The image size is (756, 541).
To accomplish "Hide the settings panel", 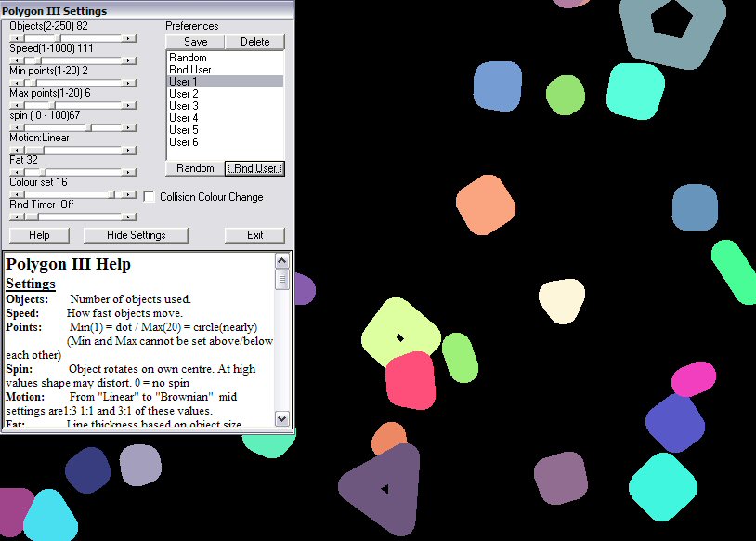I will coord(136,235).
